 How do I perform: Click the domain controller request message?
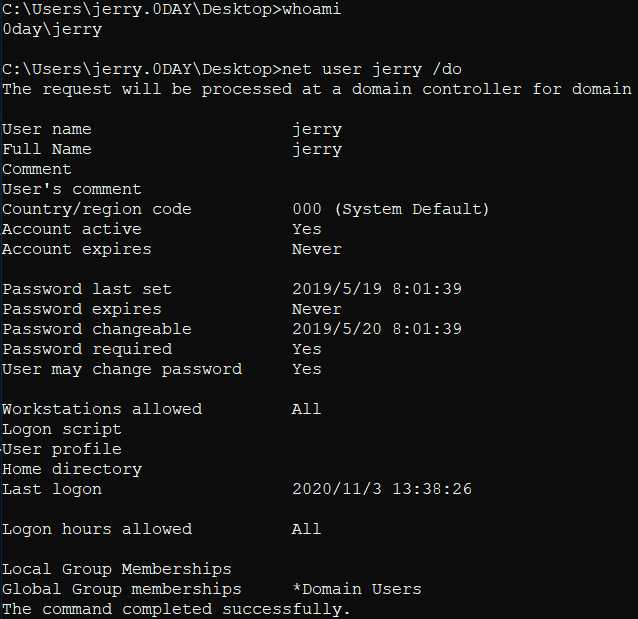(317, 89)
